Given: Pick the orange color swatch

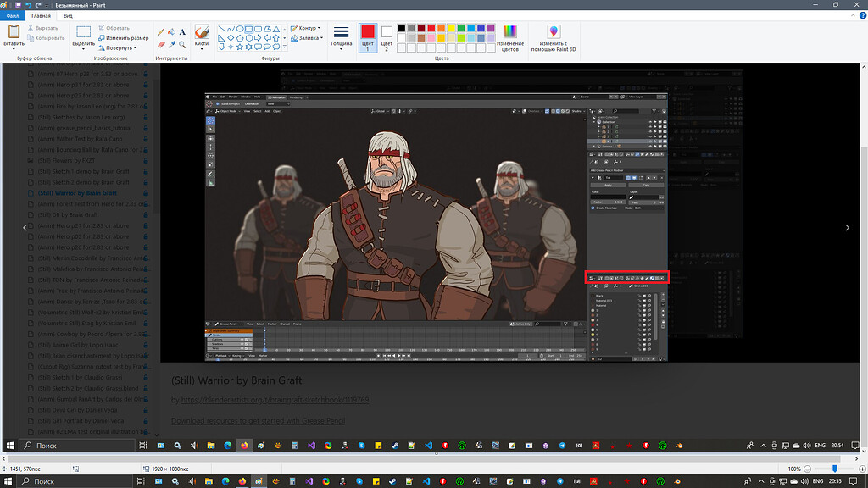Looking at the screenshot, I should pos(441,28).
